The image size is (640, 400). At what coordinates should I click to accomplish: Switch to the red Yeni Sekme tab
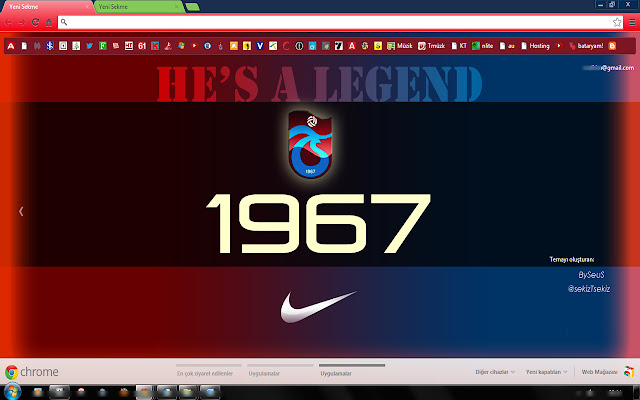pyautogui.click(x=45, y=7)
